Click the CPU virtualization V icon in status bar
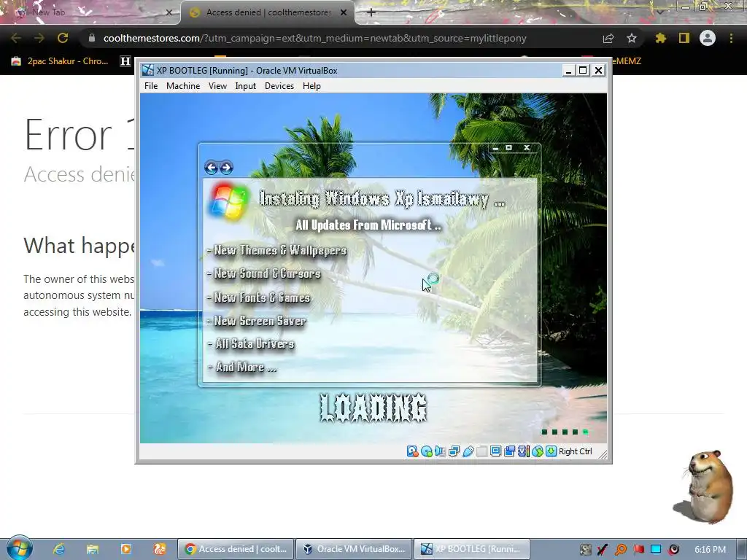Image resolution: width=747 pixels, height=560 pixels. (x=523, y=451)
